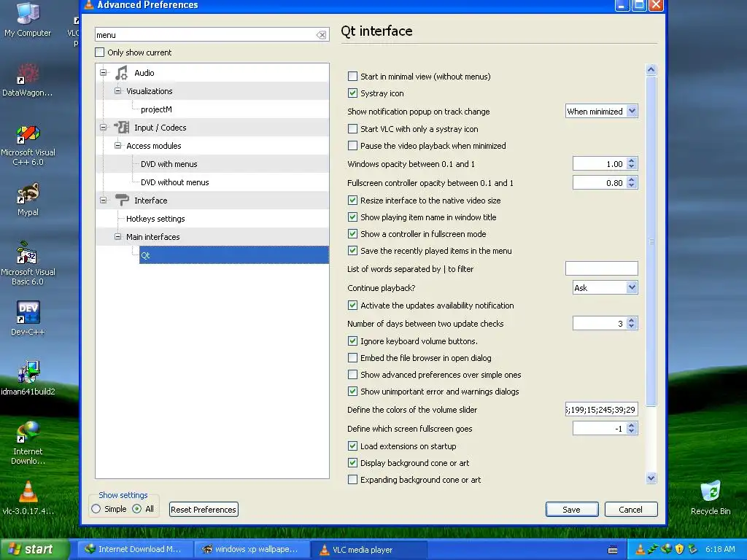The image size is (747, 560).
Task: Open My Computer desktop icon
Action: (28, 19)
